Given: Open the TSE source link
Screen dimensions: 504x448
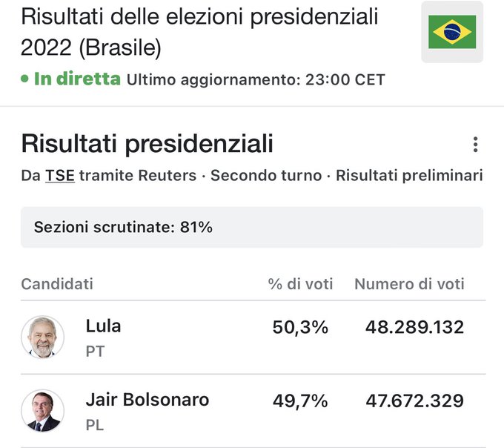Looking at the screenshot, I should click(x=60, y=176).
